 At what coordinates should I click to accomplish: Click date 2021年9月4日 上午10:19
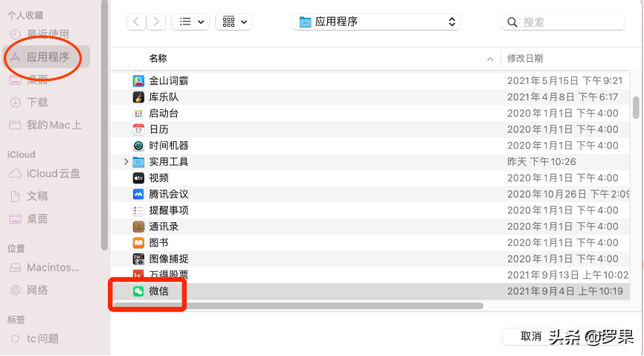564,291
